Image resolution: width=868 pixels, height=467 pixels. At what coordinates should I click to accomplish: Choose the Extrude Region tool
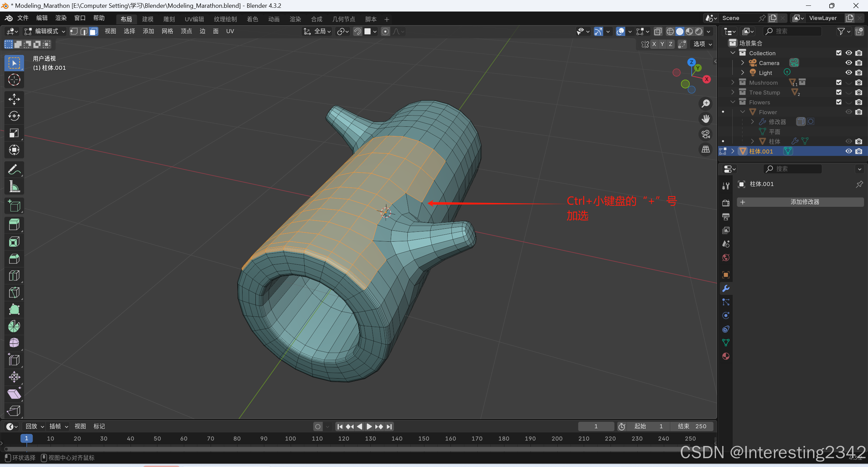(x=14, y=225)
